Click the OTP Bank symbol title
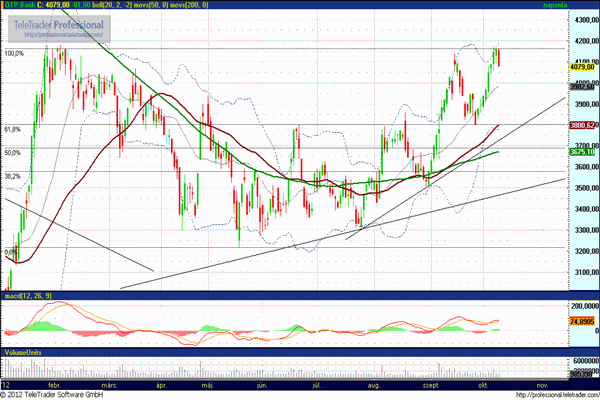600x400 pixels. point(20,5)
